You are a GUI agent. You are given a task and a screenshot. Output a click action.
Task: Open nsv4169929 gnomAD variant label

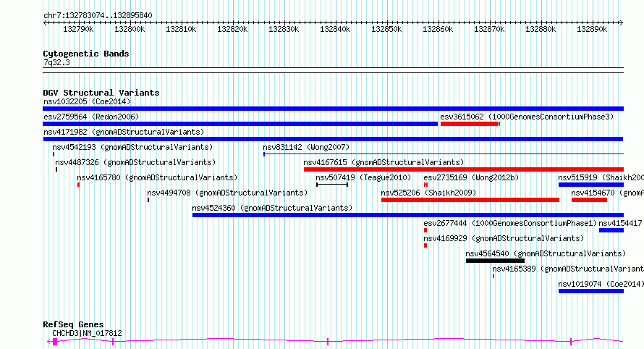(504, 238)
